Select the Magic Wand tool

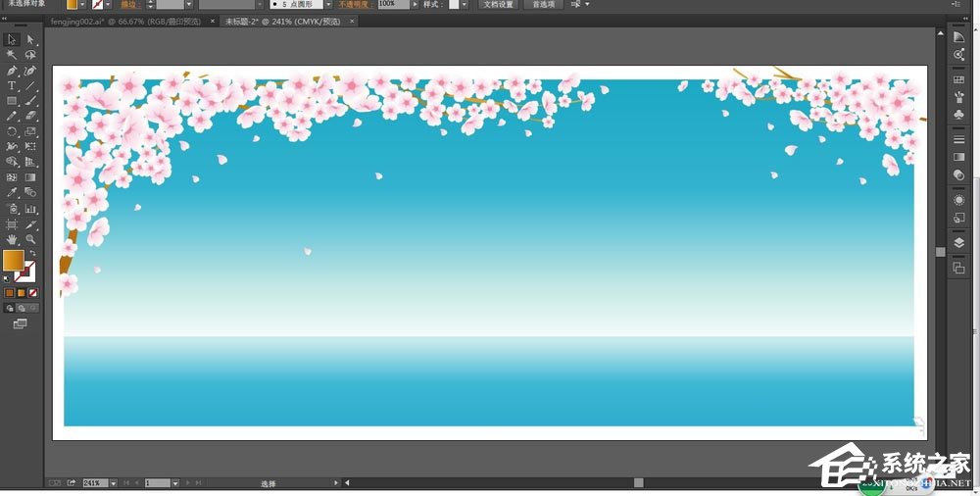pos(12,56)
